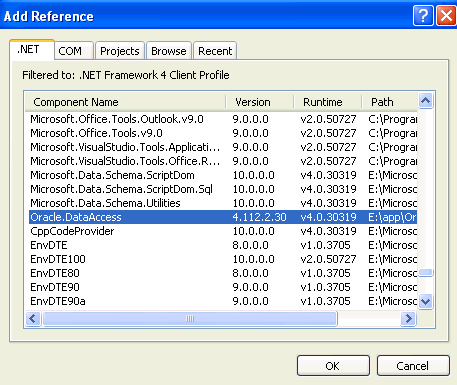Click the Cancel button
Image resolution: width=457 pixels, height=385 pixels.
click(413, 366)
